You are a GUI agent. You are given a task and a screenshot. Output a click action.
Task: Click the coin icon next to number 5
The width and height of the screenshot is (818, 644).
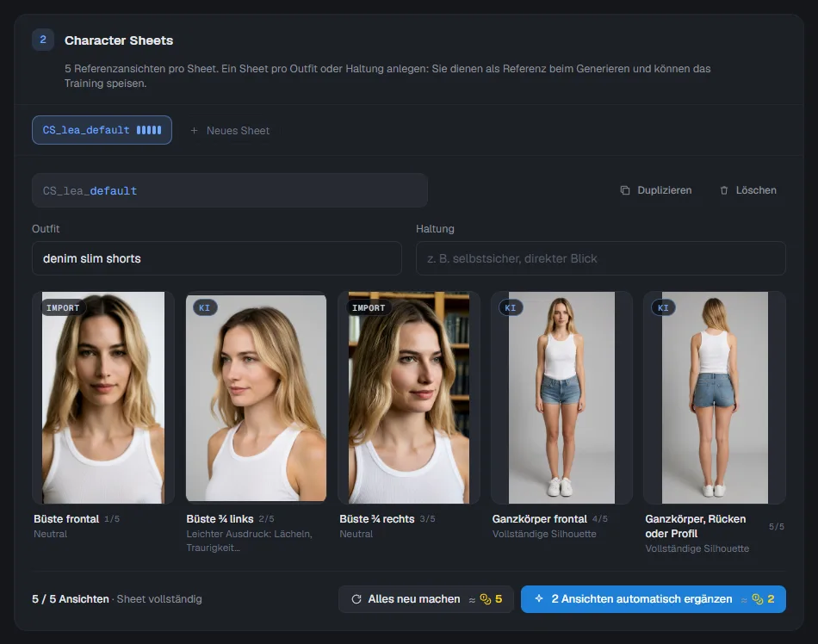485,599
